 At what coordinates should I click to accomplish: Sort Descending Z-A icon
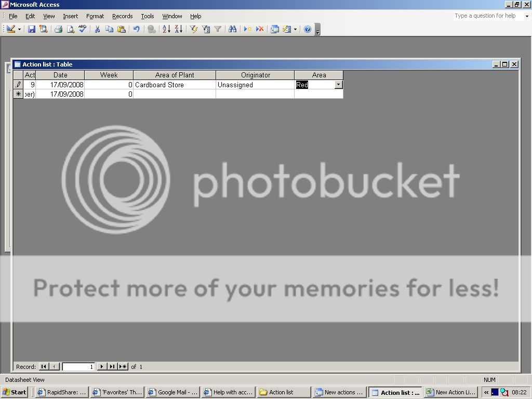click(179, 29)
